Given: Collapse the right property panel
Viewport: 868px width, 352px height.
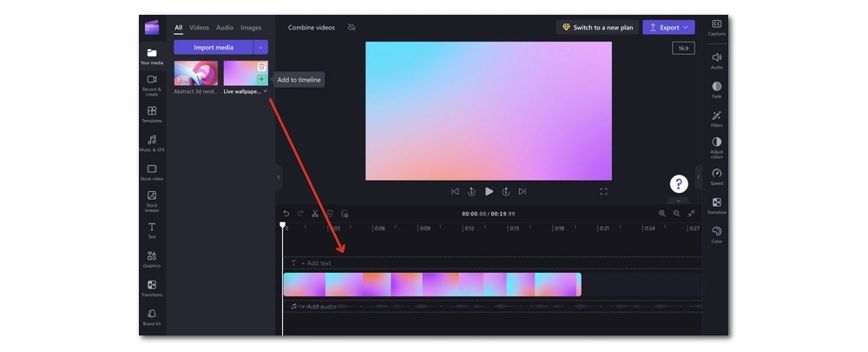Looking at the screenshot, I should (x=698, y=177).
